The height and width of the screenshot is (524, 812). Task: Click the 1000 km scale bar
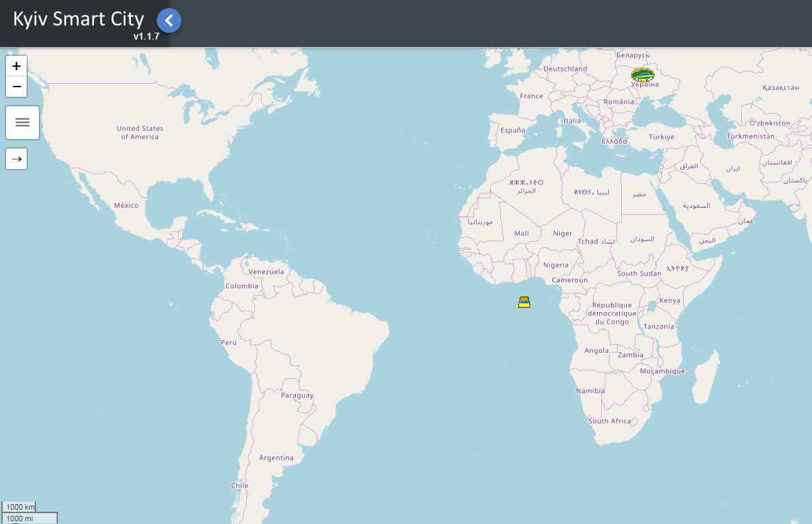[x=19, y=507]
